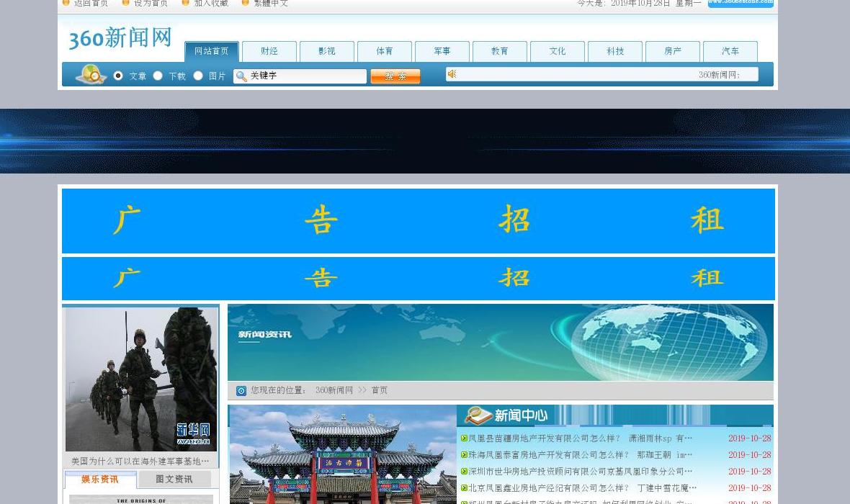
Task: Open the 科技 tab
Action: [x=615, y=52]
